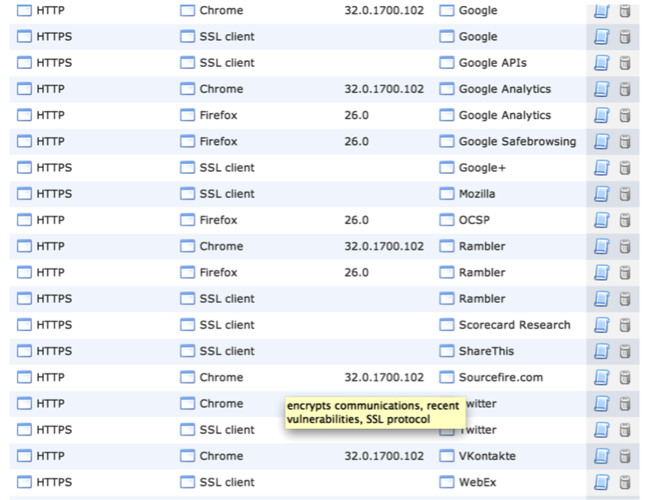The image size is (647, 500).
Task: Delete the ShareThis entry
Action: coord(625,351)
